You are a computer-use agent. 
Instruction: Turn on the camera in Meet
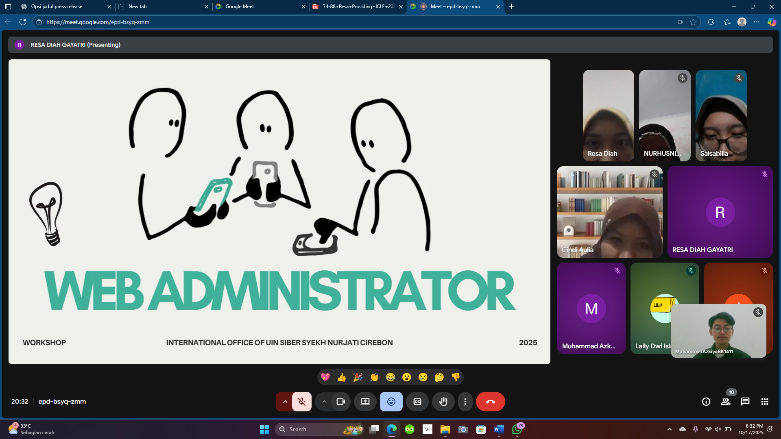pos(341,402)
